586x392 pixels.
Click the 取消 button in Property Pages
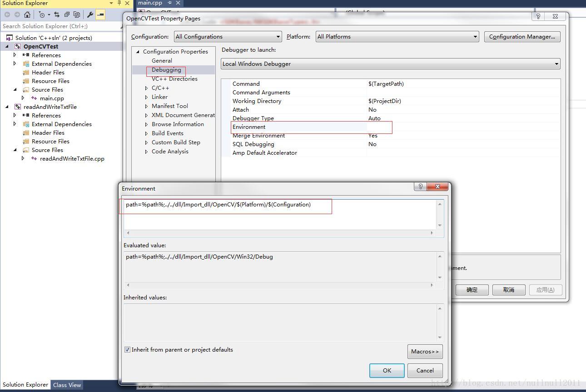point(509,290)
